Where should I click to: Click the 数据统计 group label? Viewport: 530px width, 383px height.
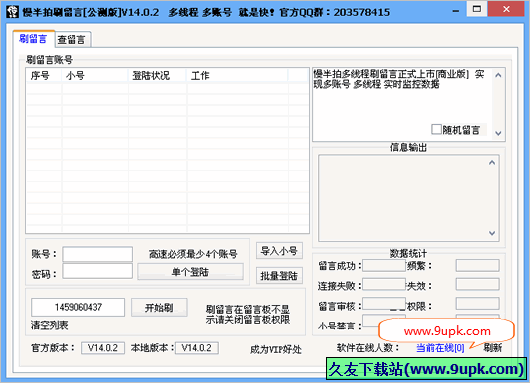pyautogui.click(x=408, y=253)
